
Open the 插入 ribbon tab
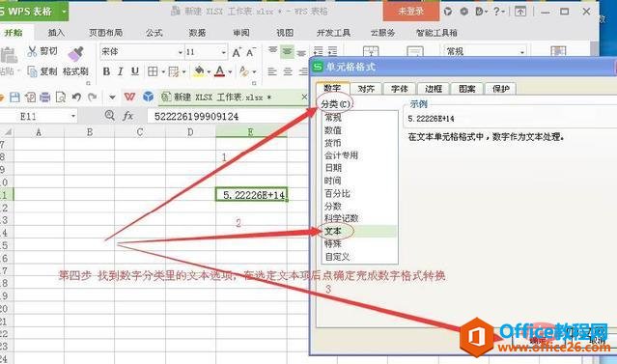[x=56, y=33]
